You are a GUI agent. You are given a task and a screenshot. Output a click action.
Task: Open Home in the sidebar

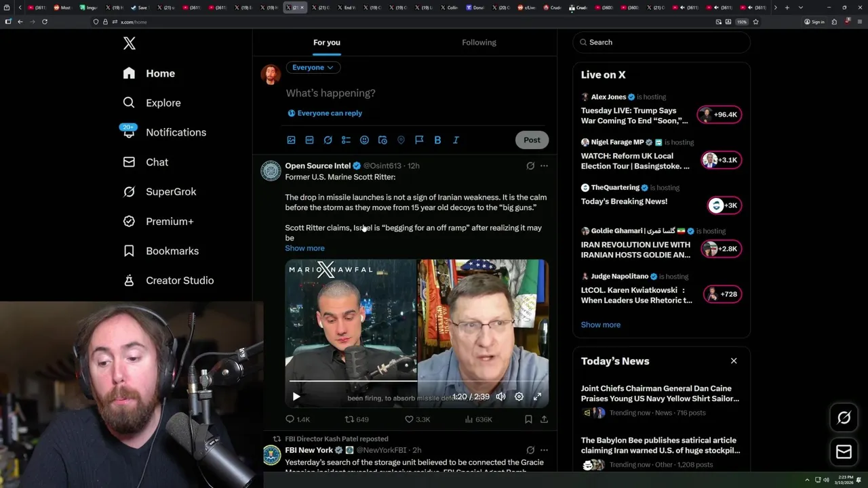tap(149, 73)
